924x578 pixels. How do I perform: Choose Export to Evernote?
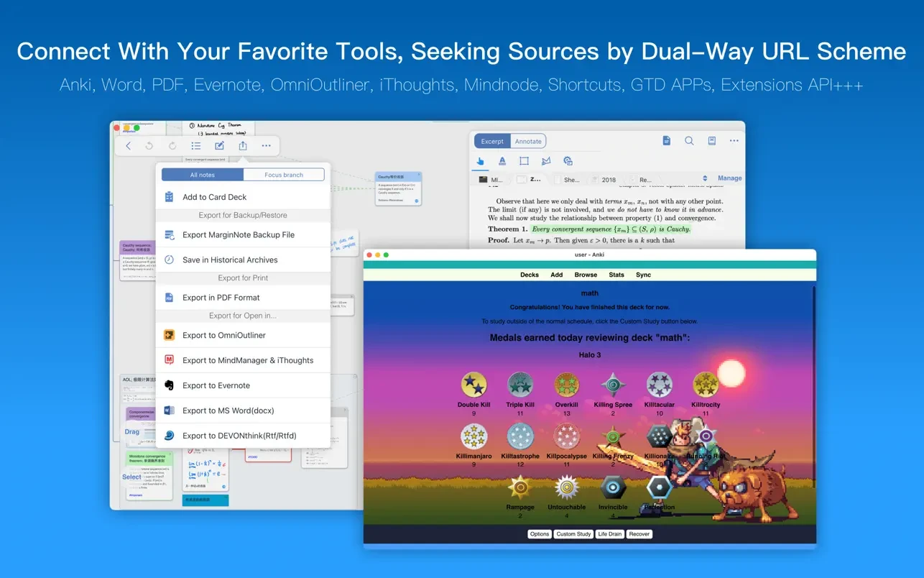click(x=216, y=385)
